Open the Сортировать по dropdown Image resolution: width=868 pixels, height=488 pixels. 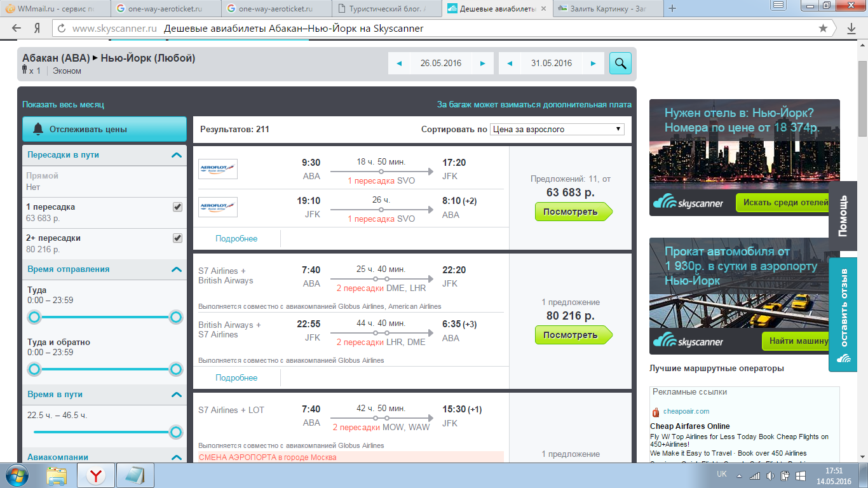click(x=557, y=129)
